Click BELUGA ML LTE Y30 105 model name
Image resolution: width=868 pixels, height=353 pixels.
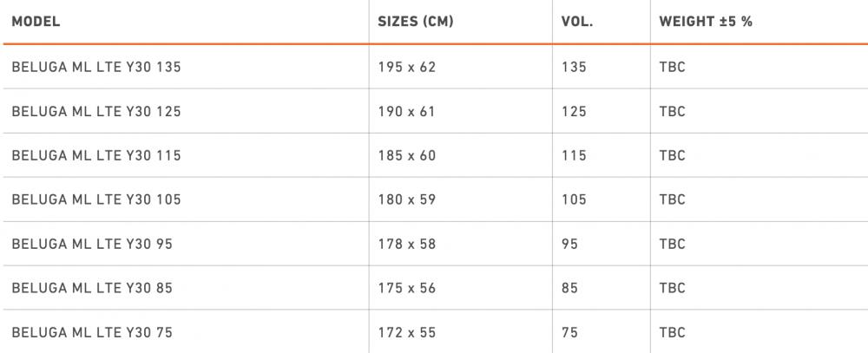click(96, 199)
